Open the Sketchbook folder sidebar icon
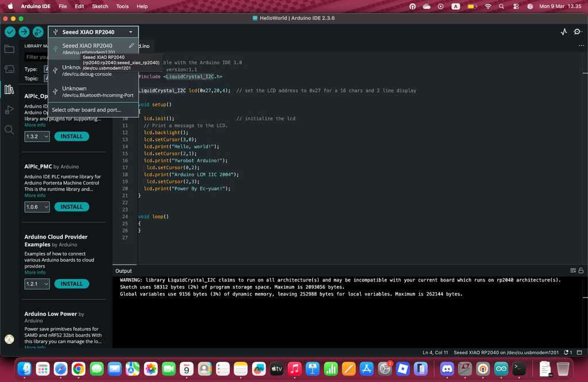The image size is (588, 382). click(x=9, y=49)
